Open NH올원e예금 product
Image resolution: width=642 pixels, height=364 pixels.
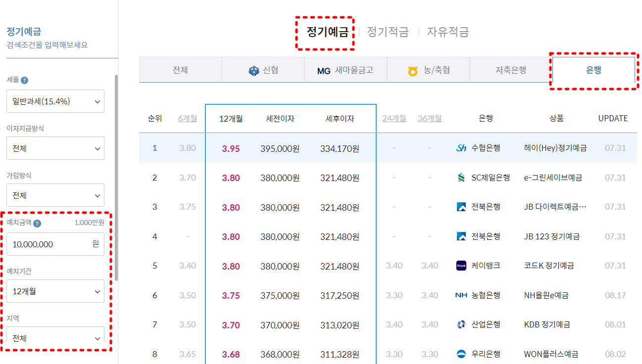tap(546, 295)
